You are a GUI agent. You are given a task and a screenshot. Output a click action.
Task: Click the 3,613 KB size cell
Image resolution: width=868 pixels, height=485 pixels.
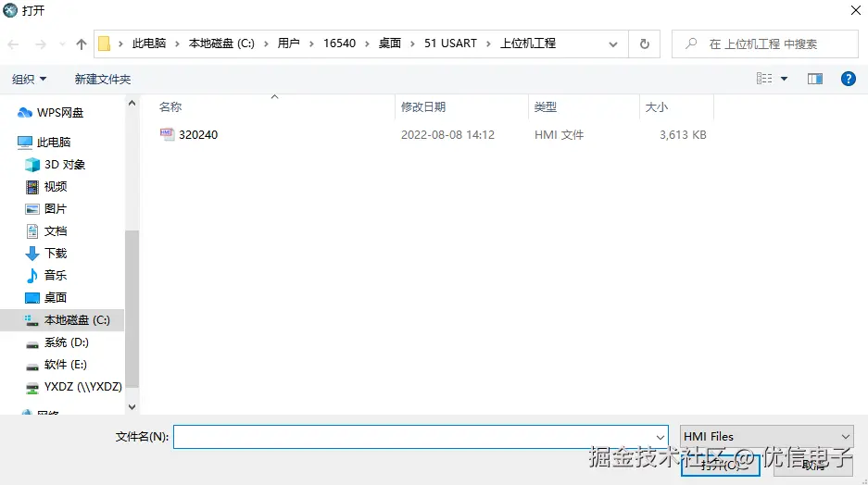click(x=683, y=135)
